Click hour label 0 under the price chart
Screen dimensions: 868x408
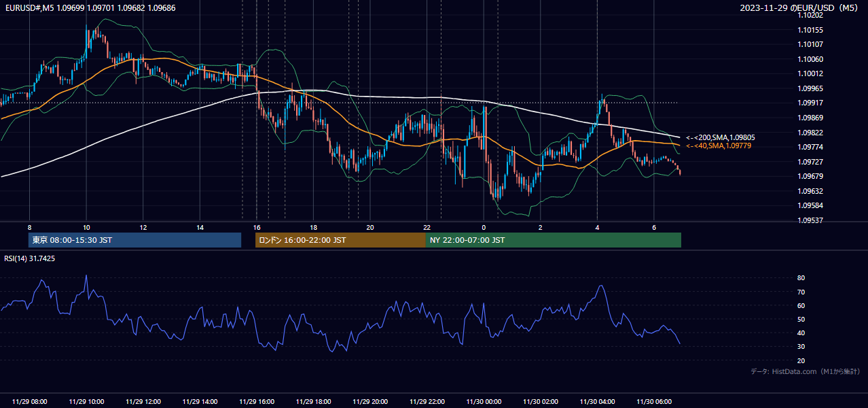click(x=484, y=227)
